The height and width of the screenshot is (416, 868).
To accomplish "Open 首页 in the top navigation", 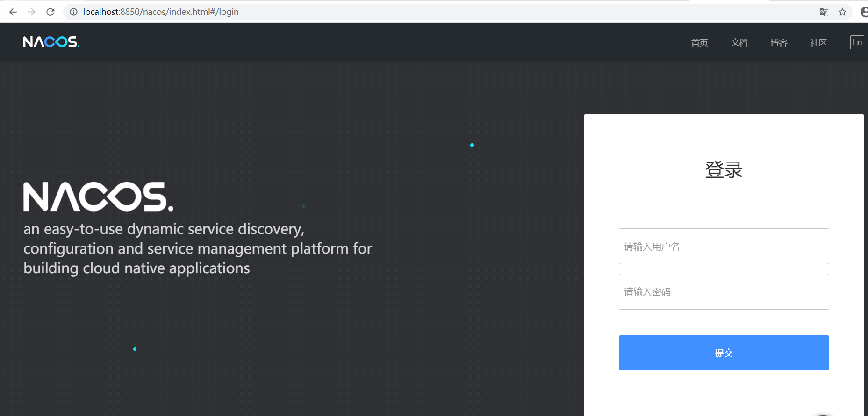I will pyautogui.click(x=699, y=42).
